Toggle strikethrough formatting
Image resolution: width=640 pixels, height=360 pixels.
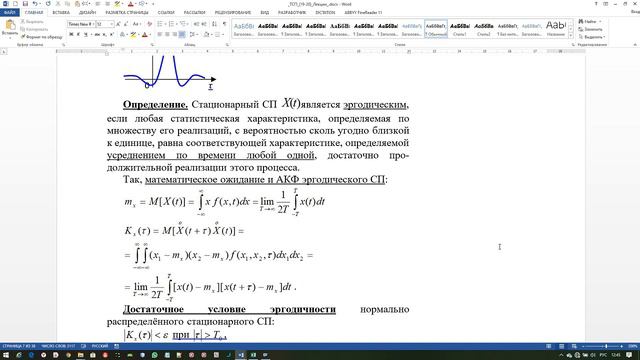97,35
